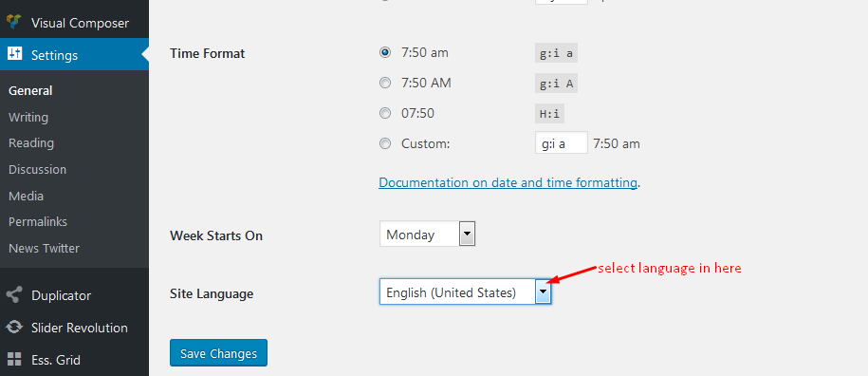Click the Ess. Grid squares icon
The image size is (868, 376).
click(14, 360)
